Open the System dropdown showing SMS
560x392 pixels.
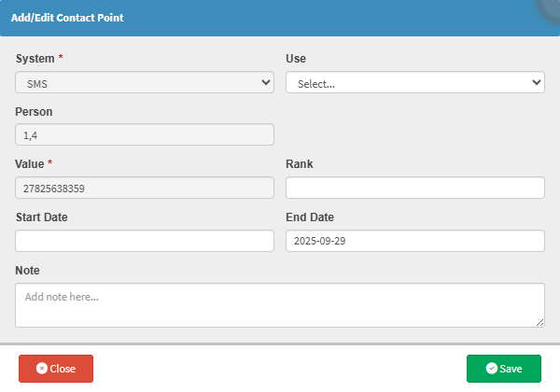(x=145, y=83)
